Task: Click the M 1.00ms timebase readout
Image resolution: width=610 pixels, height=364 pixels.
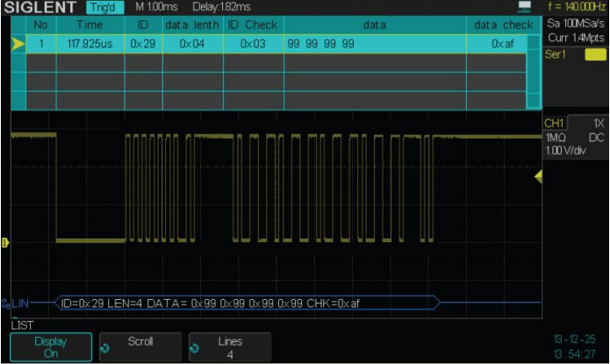Action: click(156, 7)
